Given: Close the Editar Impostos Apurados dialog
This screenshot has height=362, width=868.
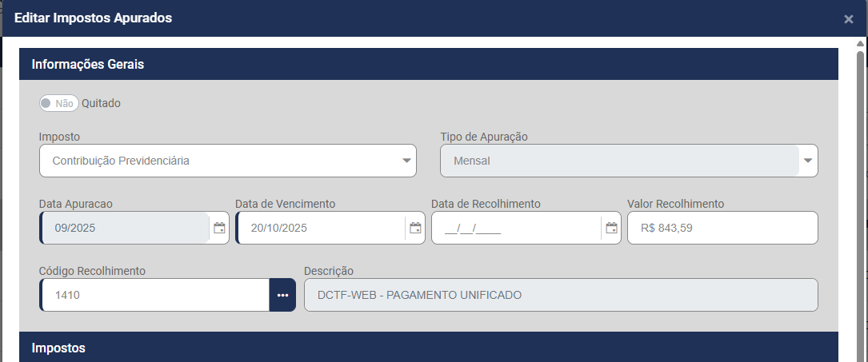Looking at the screenshot, I should 849,19.
